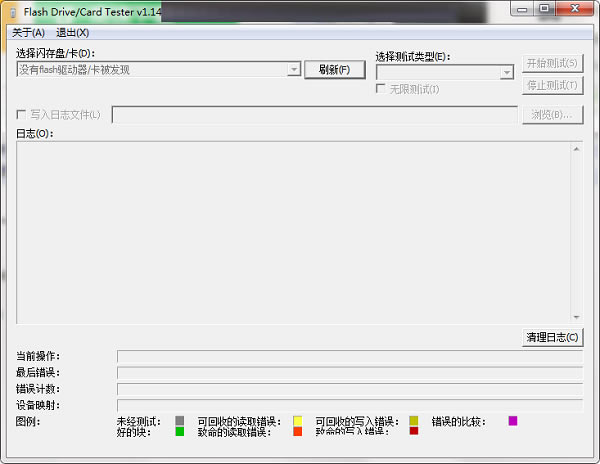Click the Flash Drive Tester title bar icon
Image resolution: width=600 pixels, height=464 pixels.
(x=13, y=13)
